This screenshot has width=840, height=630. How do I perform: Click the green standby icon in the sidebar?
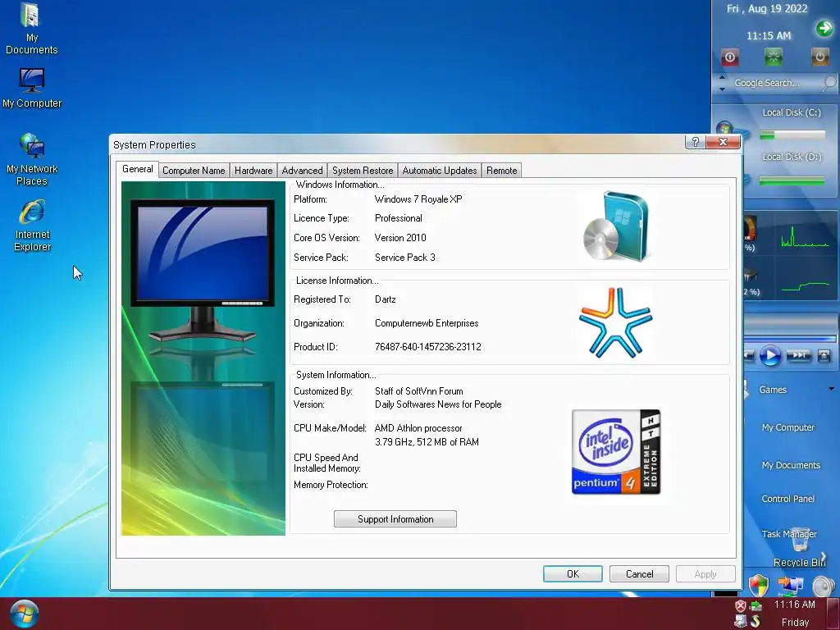point(773,57)
